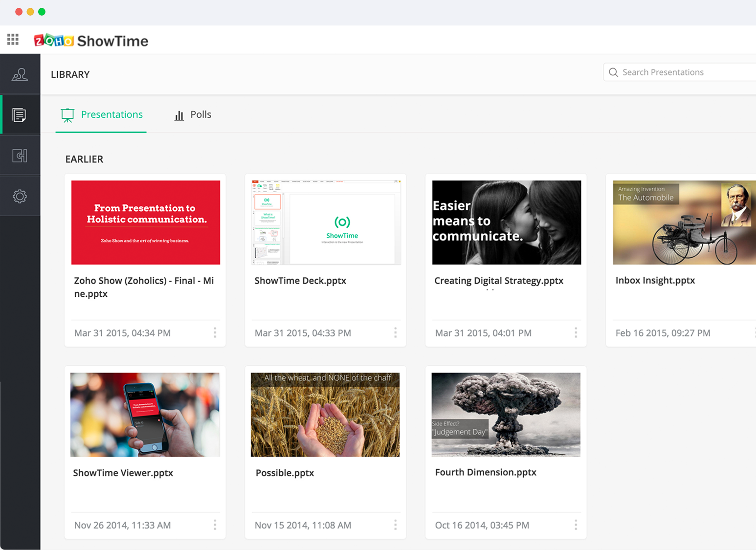756x550 pixels.
Task: Open the Fourth Dimension mushroom cloud thumbnail
Action: coord(506,415)
